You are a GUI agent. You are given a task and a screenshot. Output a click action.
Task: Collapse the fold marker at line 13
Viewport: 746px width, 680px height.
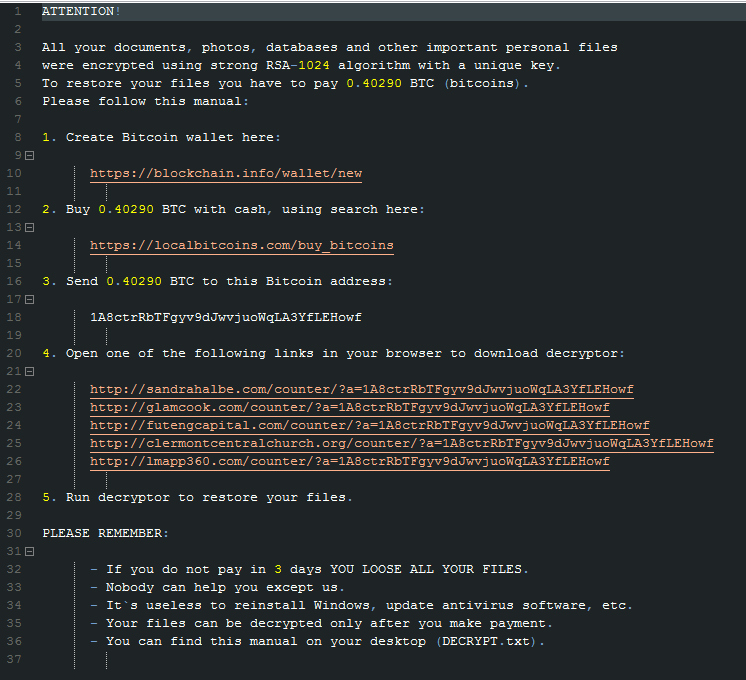pos(29,228)
